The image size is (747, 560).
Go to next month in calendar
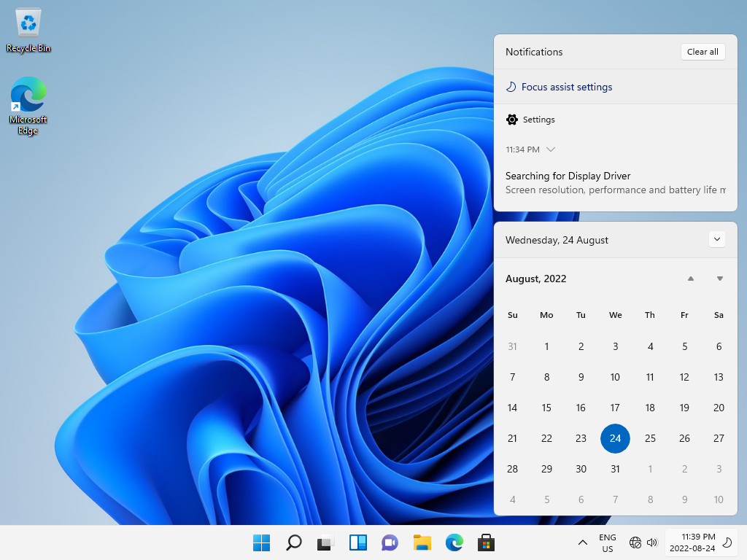tap(720, 279)
